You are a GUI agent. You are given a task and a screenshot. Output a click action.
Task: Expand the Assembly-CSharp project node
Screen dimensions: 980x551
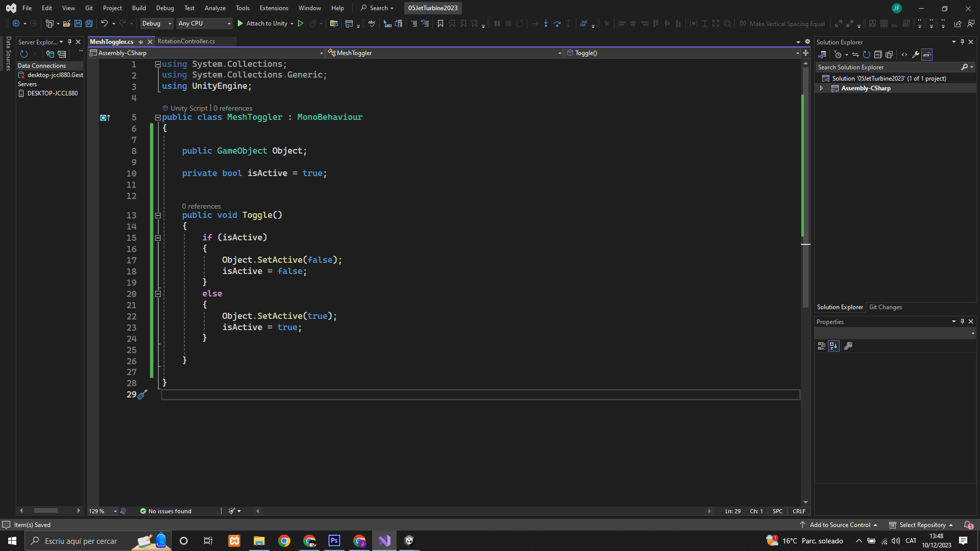click(x=821, y=88)
